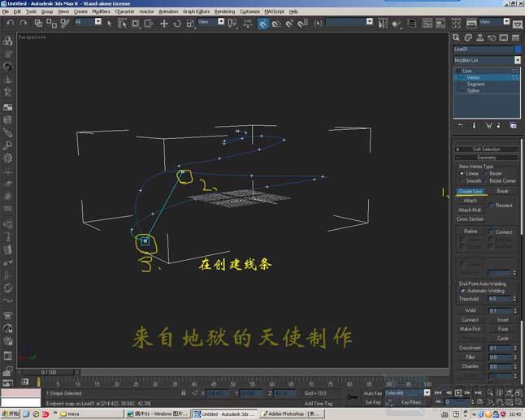
Task: Open the File menu
Action: pos(6,11)
